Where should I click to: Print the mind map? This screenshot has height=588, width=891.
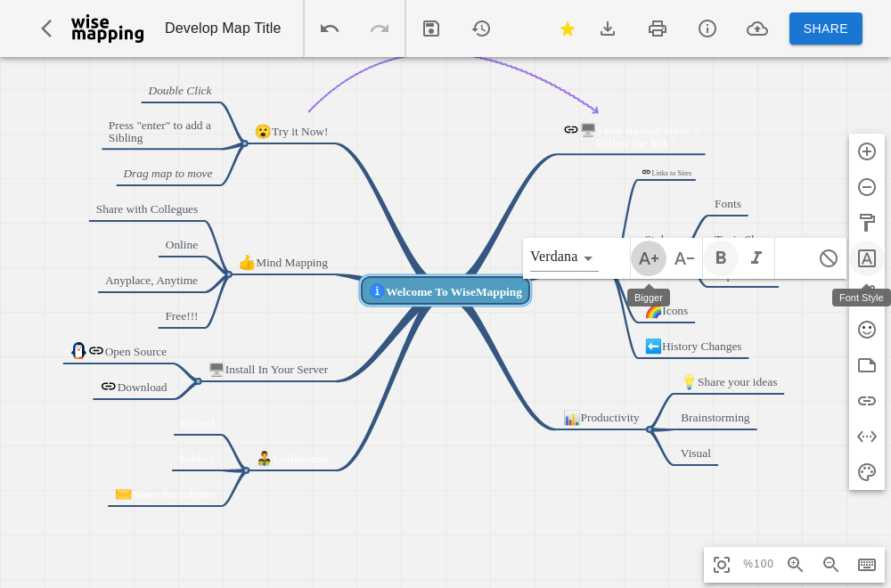[658, 29]
